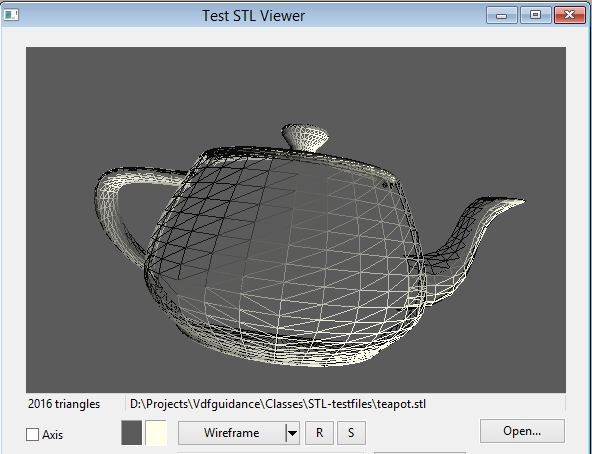This screenshot has width=592, height=454.
Task: Pick the dark gray background color swatch
Action: pos(132,433)
